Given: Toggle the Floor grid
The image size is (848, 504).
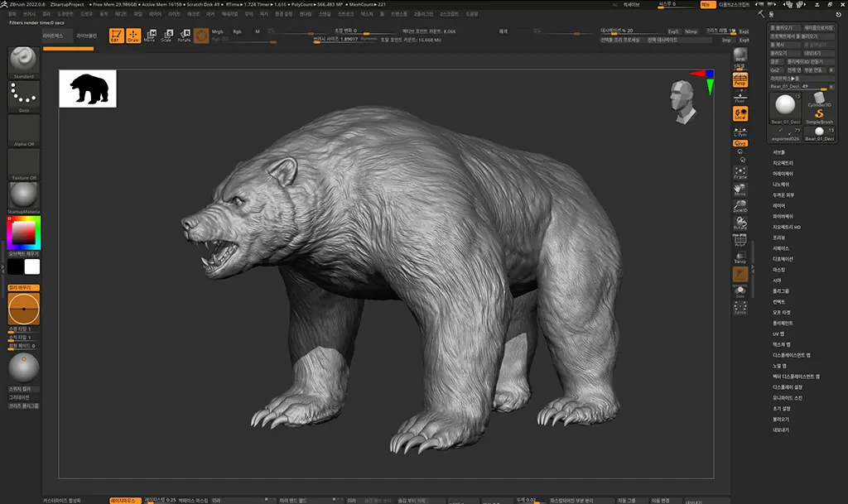Looking at the screenshot, I should [x=740, y=97].
